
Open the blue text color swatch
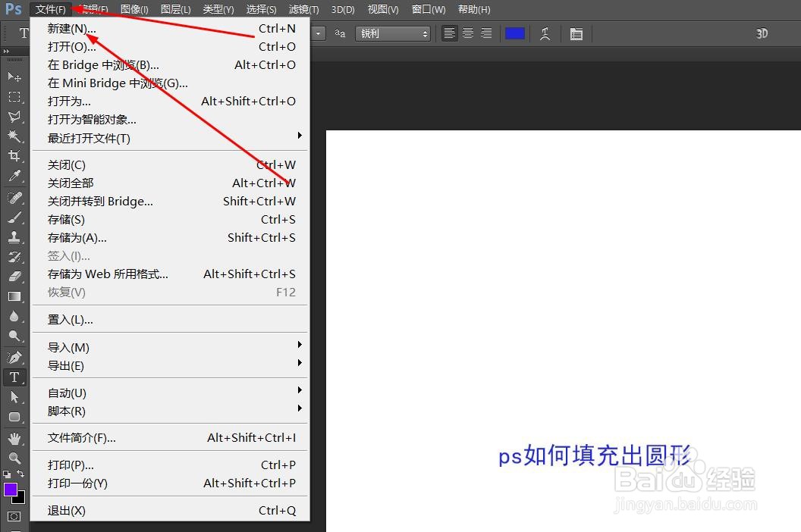tap(515, 33)
